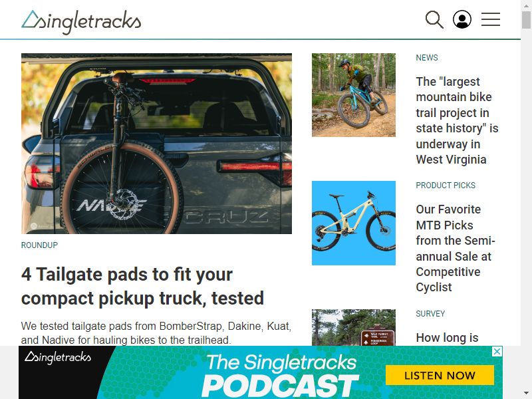
Task: Expand the hamburger navigation menu
Action: point(491,19)
